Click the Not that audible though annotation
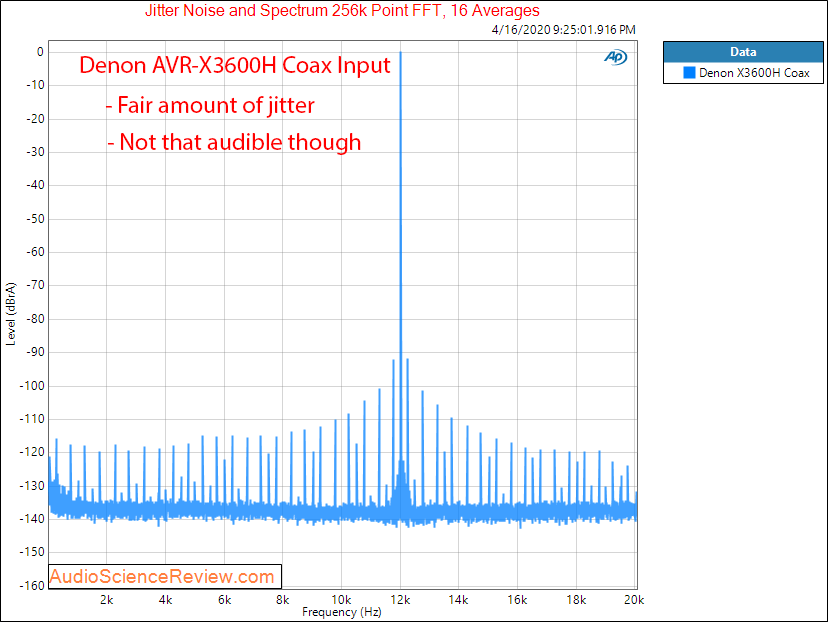The width and height of the screenshot is (828, 622). (234, 143)
